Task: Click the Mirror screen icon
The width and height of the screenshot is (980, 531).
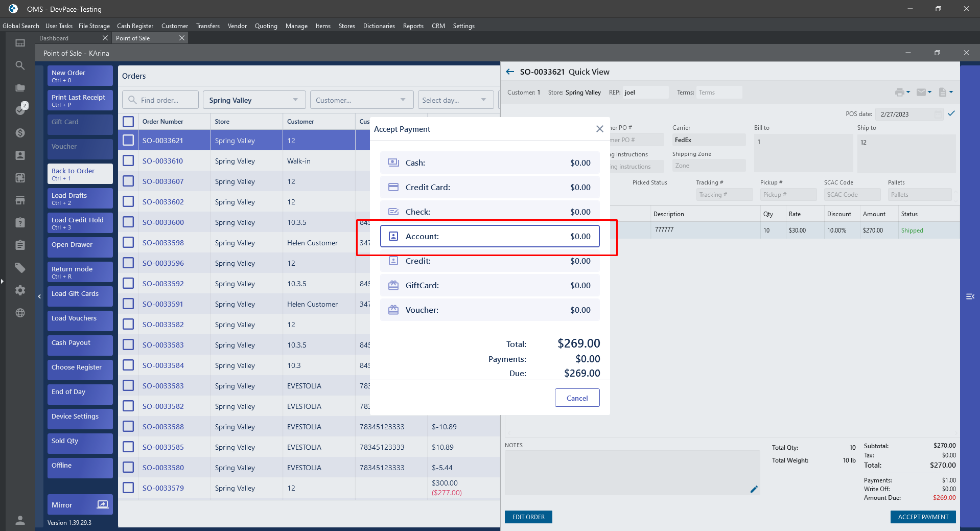Action: click(x=103, y=504)
